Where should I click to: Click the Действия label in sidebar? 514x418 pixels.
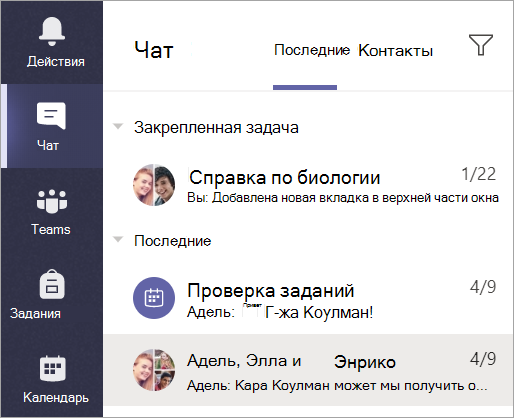click(56, 62)
